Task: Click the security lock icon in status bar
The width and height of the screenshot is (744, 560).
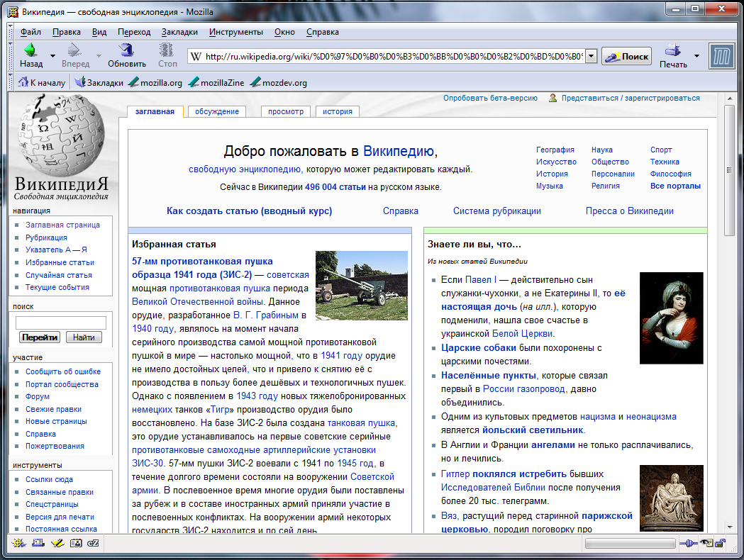Action: (720, 544)
